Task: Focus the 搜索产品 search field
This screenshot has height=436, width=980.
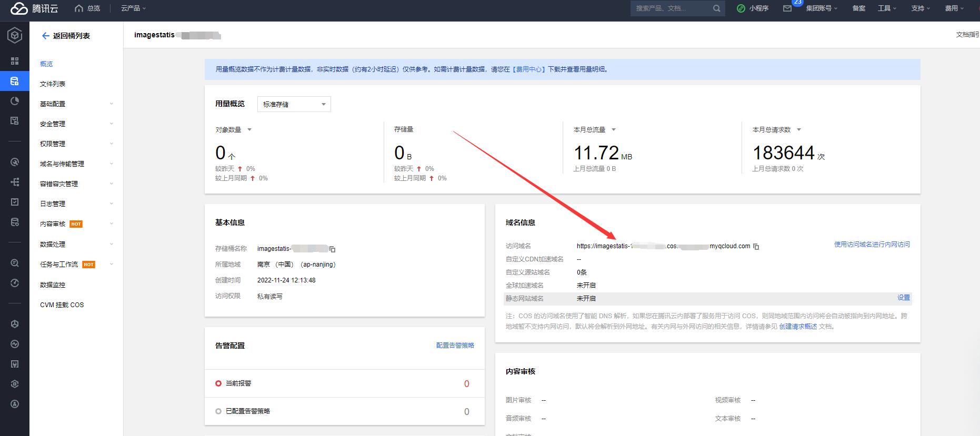Action: tap(671, 8)
